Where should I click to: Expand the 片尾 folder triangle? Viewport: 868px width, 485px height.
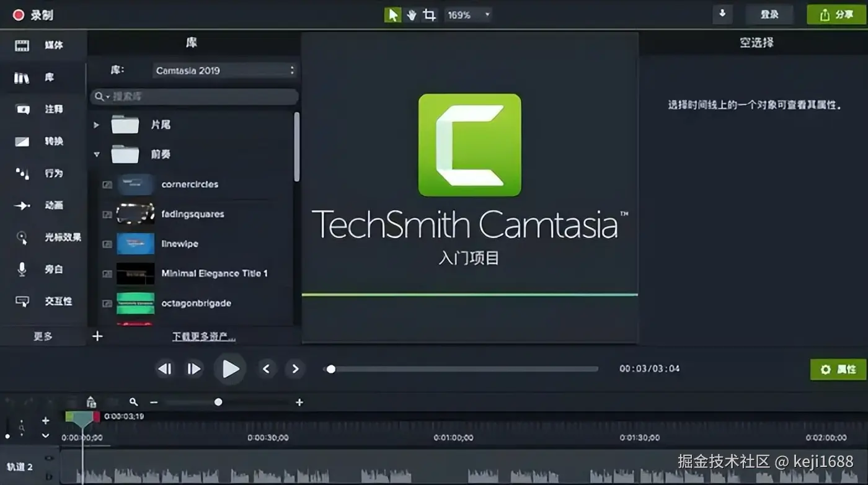coord(96,125)
